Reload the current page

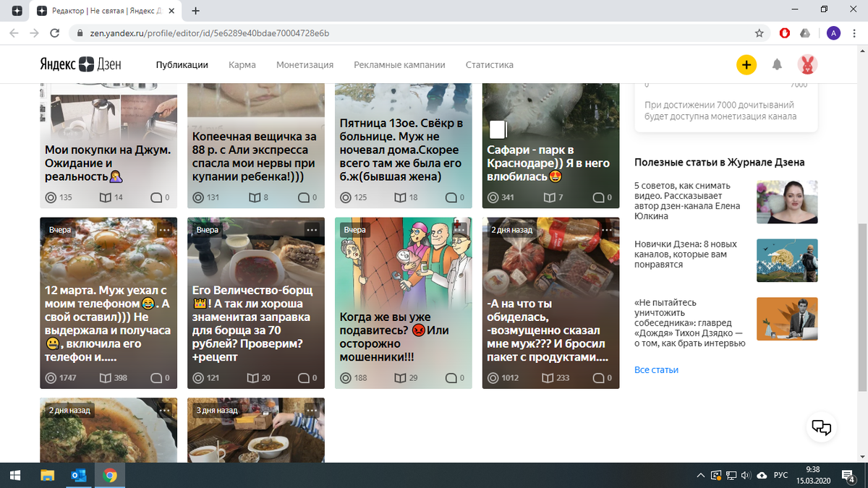[54, 33]
